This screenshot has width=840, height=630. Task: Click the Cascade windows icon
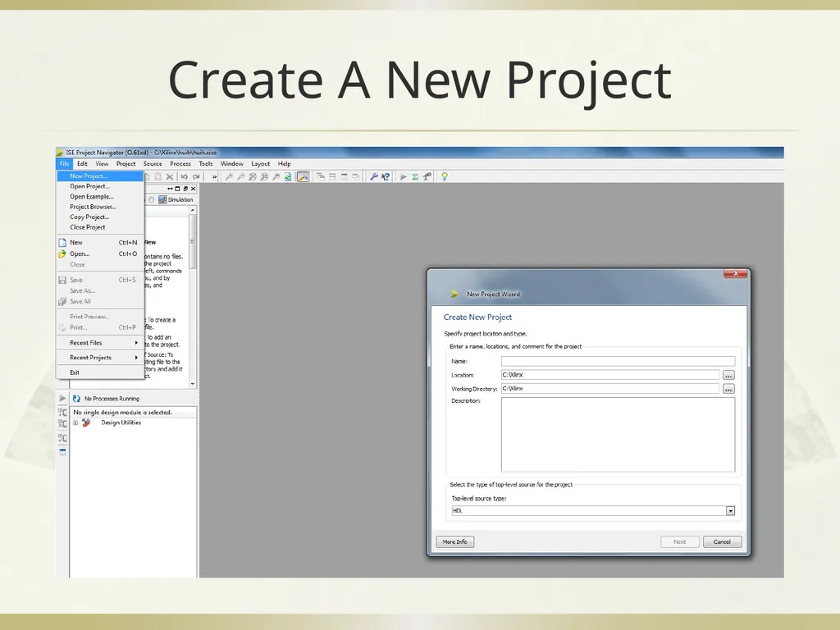point(321,177)
